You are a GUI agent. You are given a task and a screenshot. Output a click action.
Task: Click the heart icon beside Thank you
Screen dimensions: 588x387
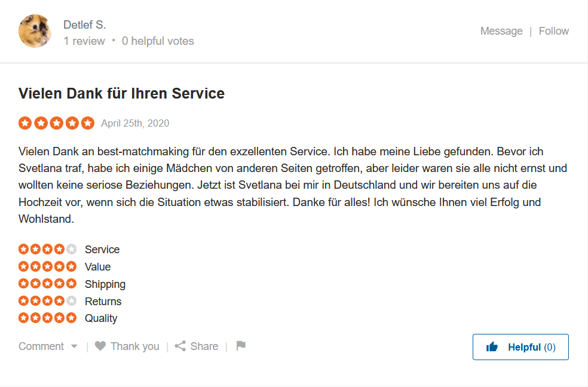[x=100, y=346]
